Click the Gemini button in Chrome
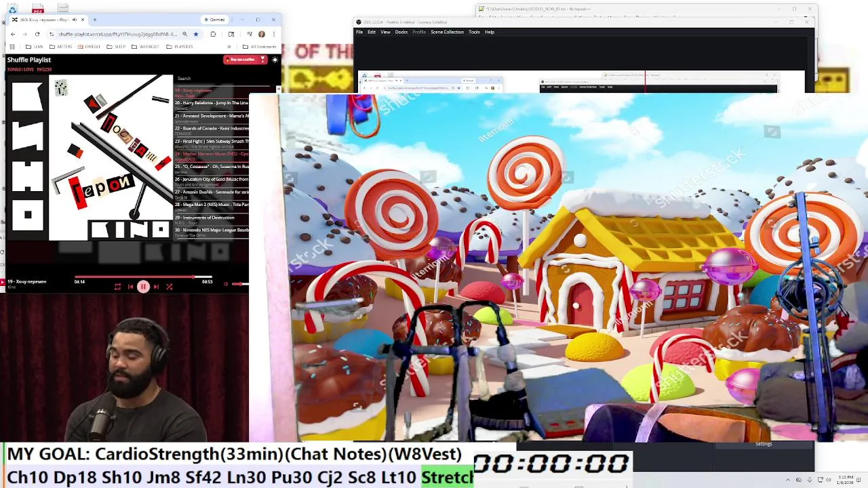The image size is (868, 488). pyautogui.click(x=216, y=20)
